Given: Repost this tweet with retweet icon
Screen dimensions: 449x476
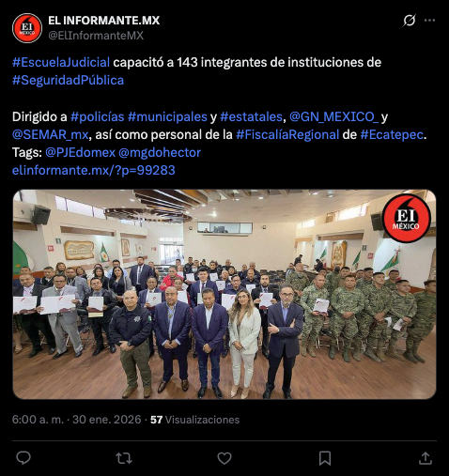Looking at the screenshot, I should point(124,458).
